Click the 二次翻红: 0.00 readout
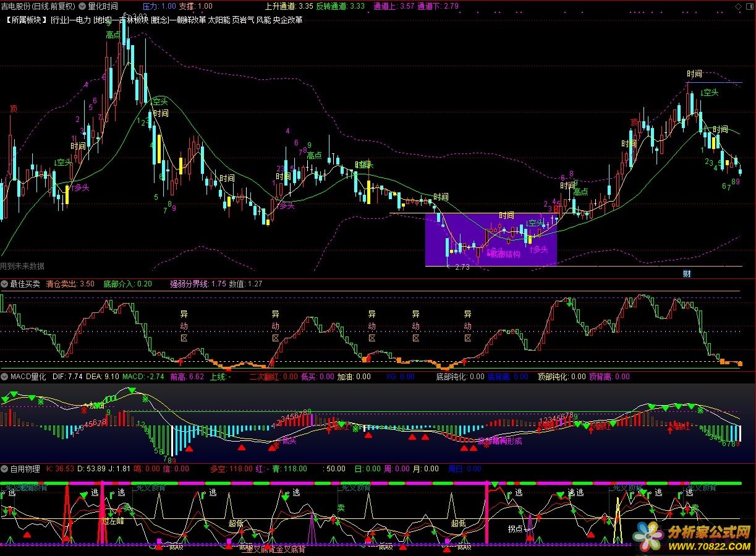The image size is (756, 556). point(273,376)
